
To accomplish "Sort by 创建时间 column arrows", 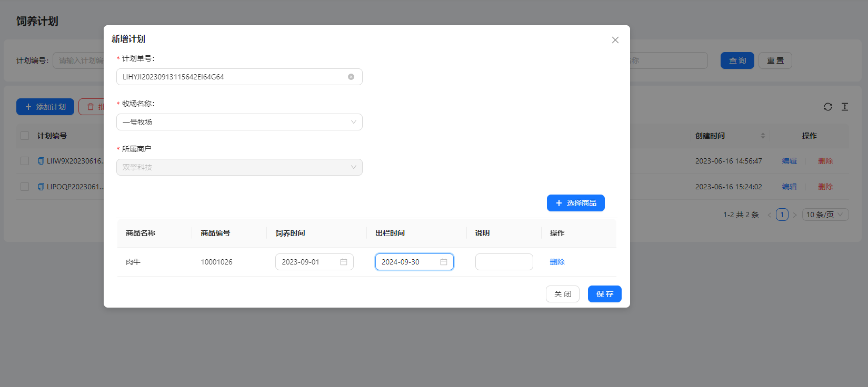I will tap(763, 136).
